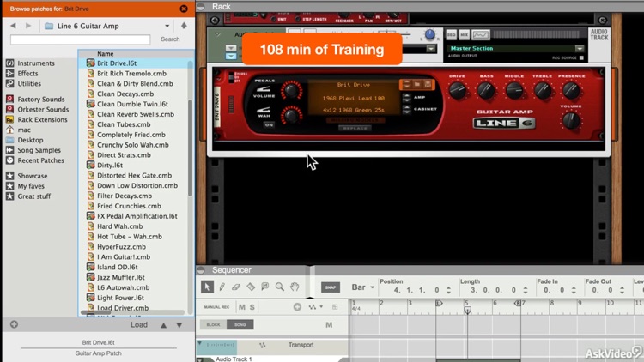The image size is (644, 362).
Task: Go up one folder level
Action: coord(184,26)
